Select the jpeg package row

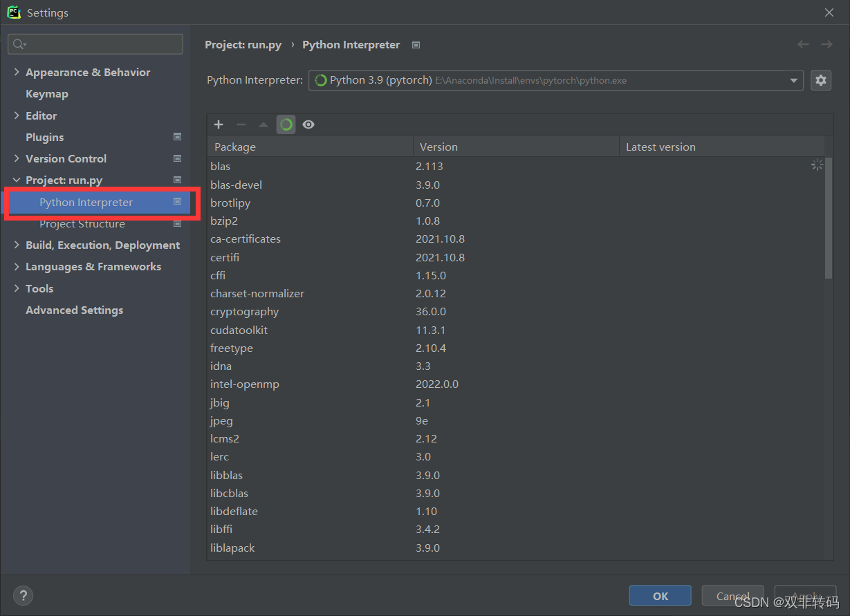click(516, 420)
